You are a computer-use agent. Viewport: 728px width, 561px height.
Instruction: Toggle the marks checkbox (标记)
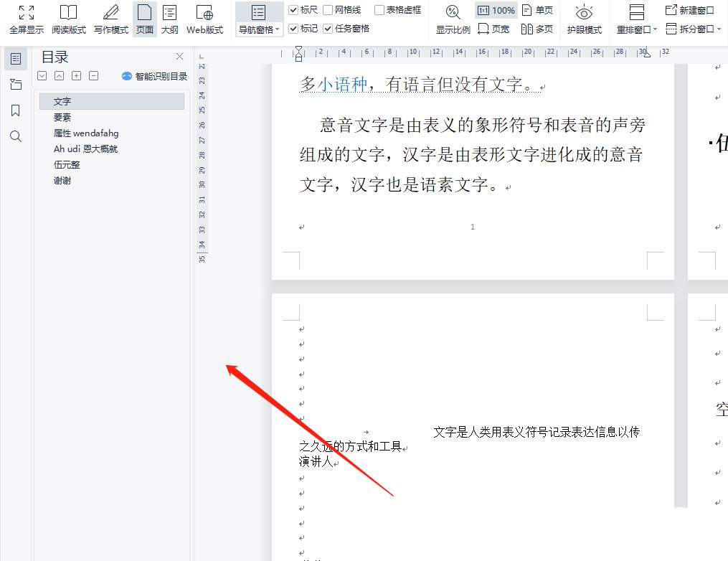tap(293, 29)
